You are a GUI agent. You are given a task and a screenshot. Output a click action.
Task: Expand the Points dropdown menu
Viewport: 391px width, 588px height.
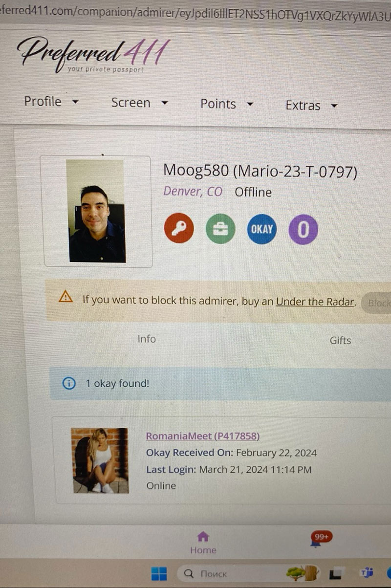(227, 104)
